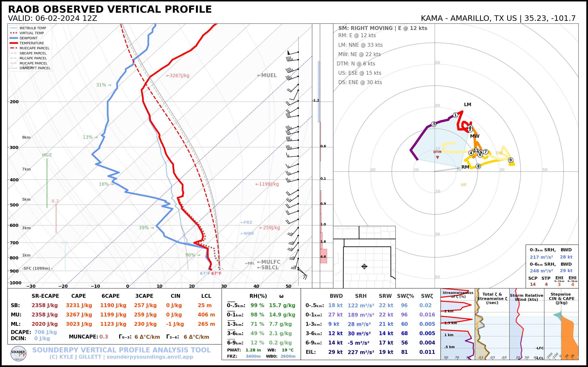Click the TEMPERATURE legend entry
The height and width of the screenshot is (367, 588).
[32, 43]
